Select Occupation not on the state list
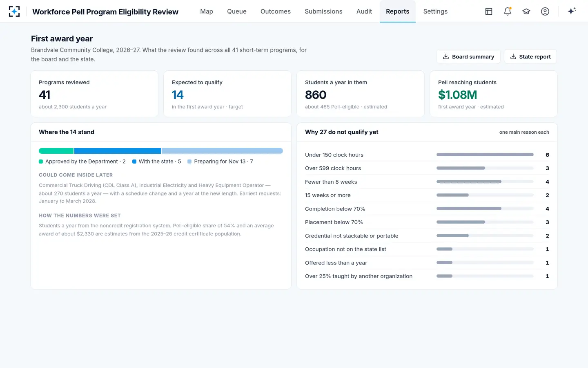The width and height of the screenshot is (588, 368). point(427,249)
